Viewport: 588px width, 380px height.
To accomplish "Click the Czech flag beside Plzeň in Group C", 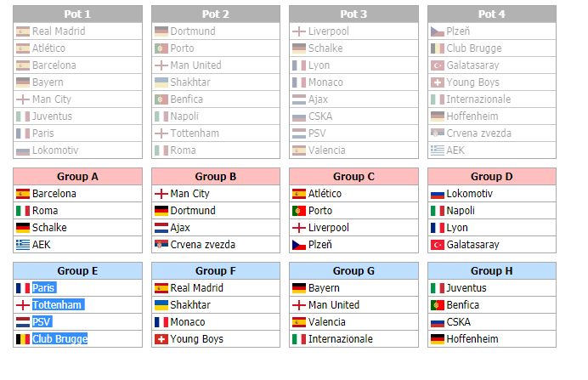I will coord(299,245).
